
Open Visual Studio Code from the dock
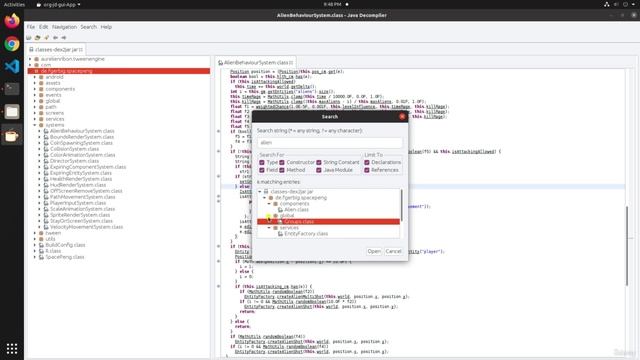point(12,66)
